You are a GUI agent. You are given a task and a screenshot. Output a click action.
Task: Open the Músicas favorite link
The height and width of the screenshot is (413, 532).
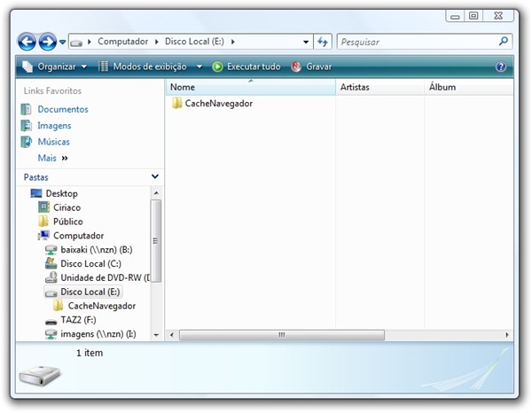(x=53, y=142)
